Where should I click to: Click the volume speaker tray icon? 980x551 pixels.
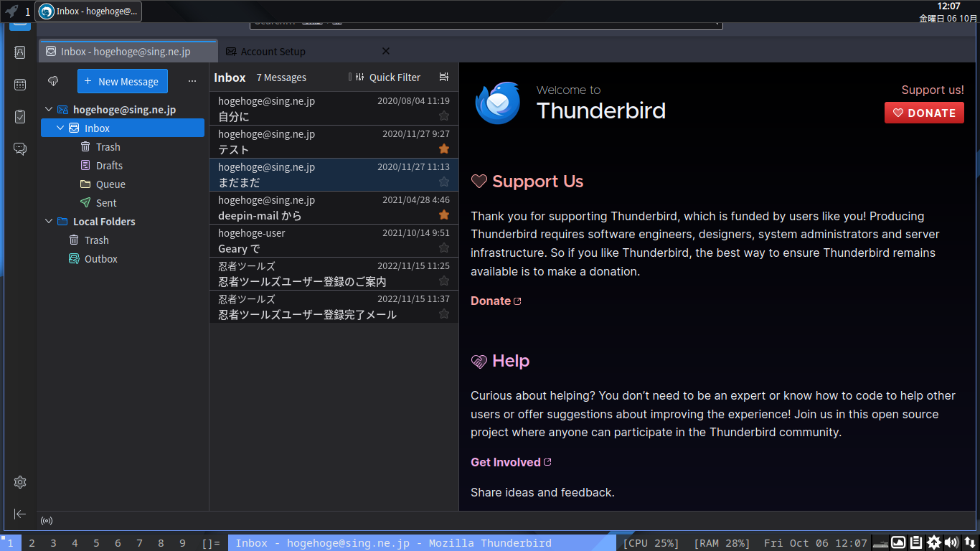951,543
